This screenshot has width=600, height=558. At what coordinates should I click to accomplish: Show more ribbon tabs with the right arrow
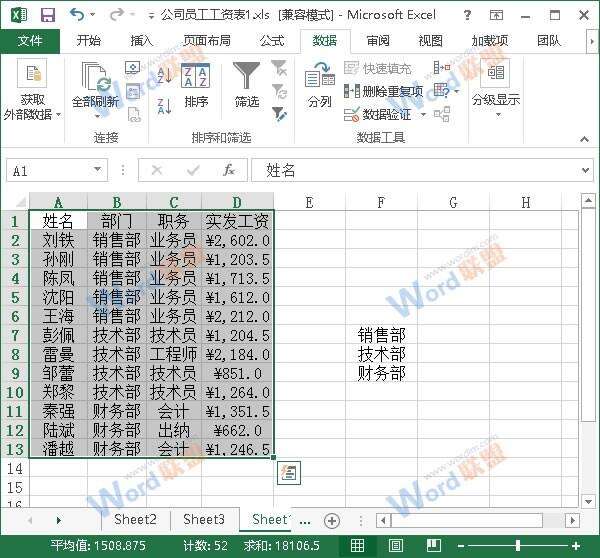click(592, 41)
